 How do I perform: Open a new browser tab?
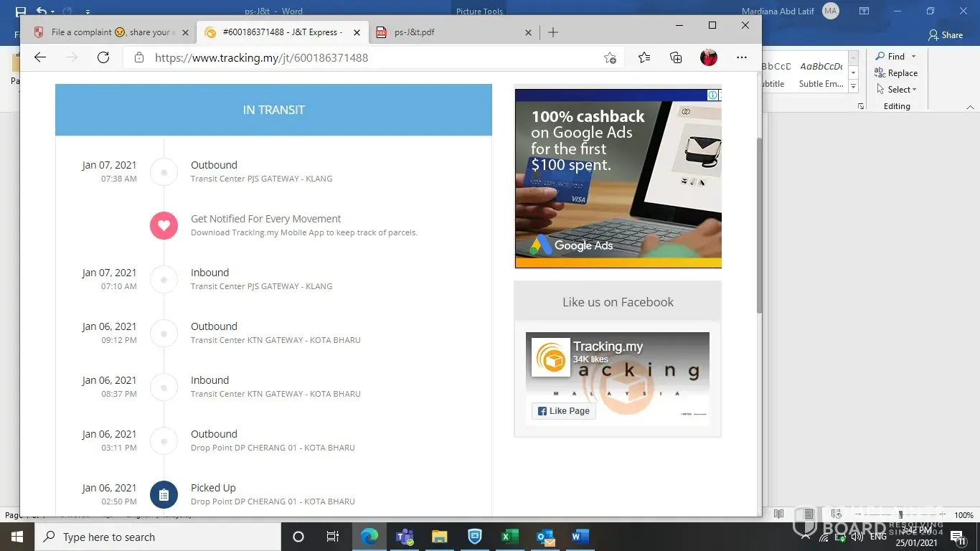(x=553, y=32)
